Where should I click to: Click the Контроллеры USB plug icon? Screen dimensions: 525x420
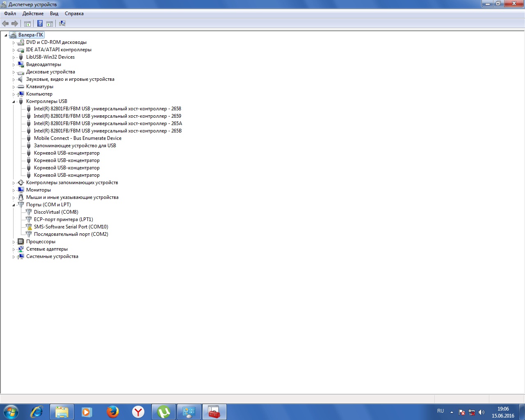(21, 101)
